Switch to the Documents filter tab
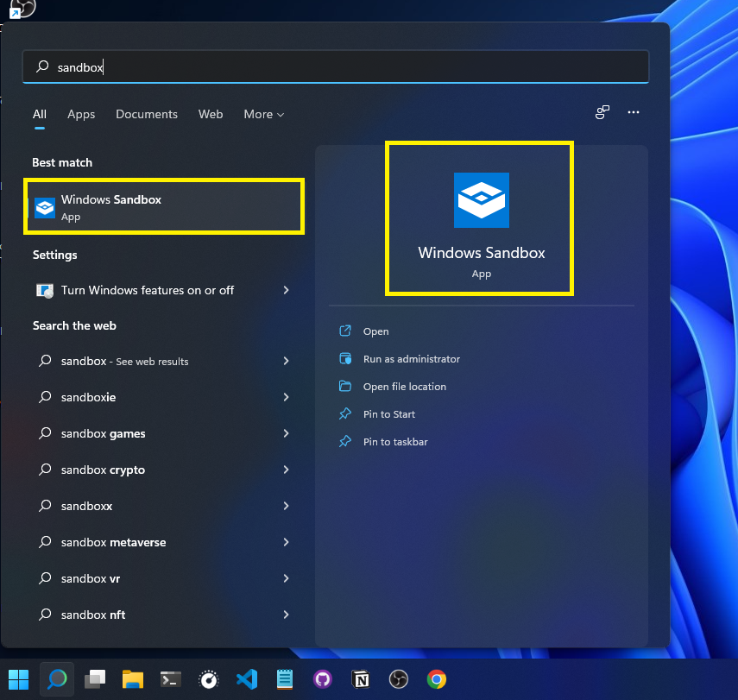This screenshot has width=738, height=700. pos(147,115)
